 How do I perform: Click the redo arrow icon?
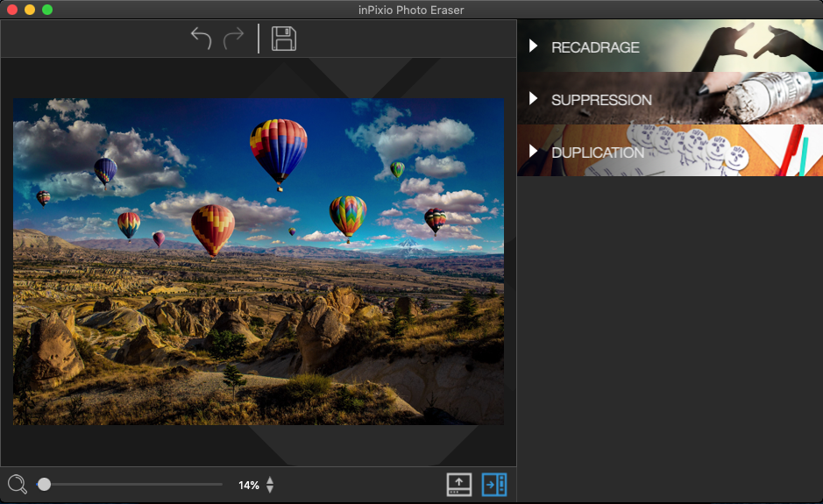(234, 39)
